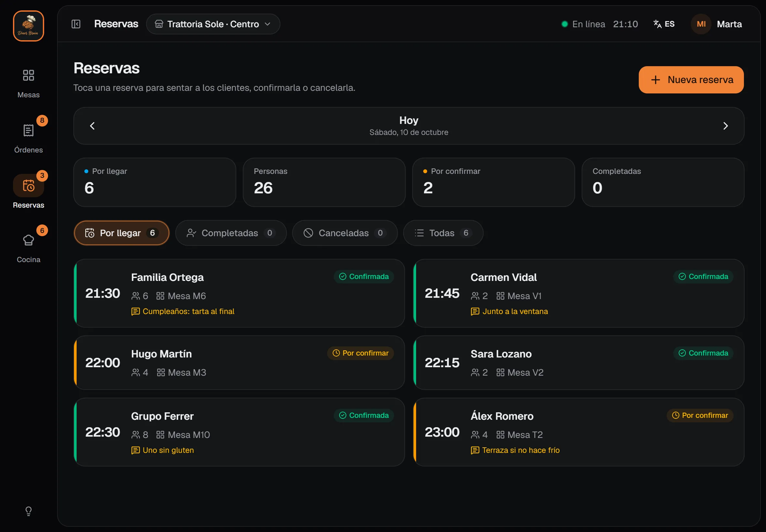766x532 pixels.
Task: Click the note 'Cumpleaños: tarta al final'
Action: (x=188, y=311)
